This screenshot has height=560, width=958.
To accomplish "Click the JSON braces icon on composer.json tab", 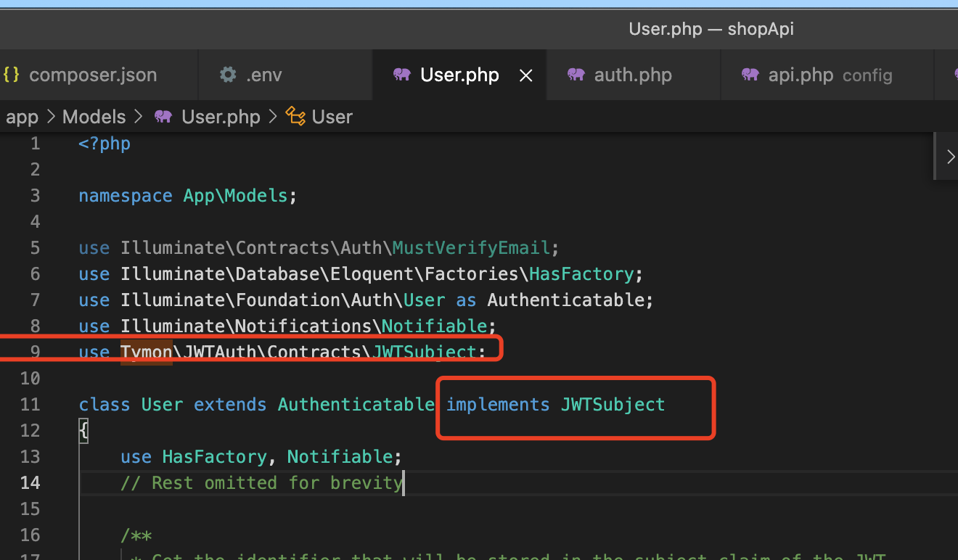I will pos(11,75).
